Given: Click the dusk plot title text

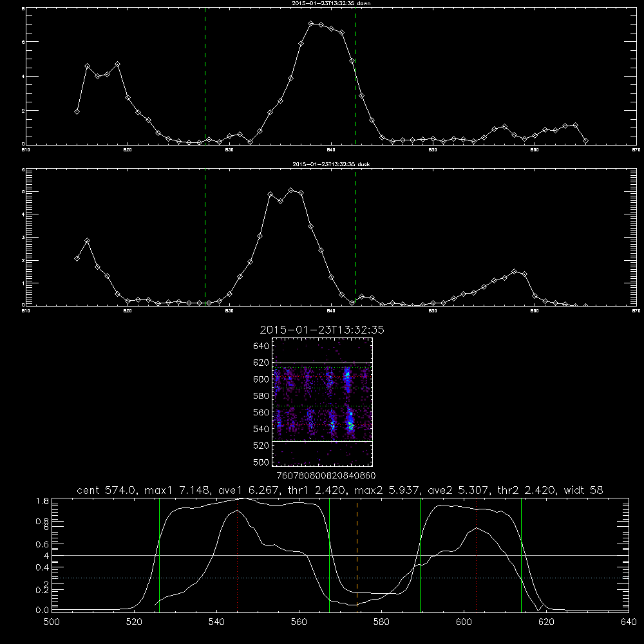Looking at the screenshot, I should tap(331, 164).
